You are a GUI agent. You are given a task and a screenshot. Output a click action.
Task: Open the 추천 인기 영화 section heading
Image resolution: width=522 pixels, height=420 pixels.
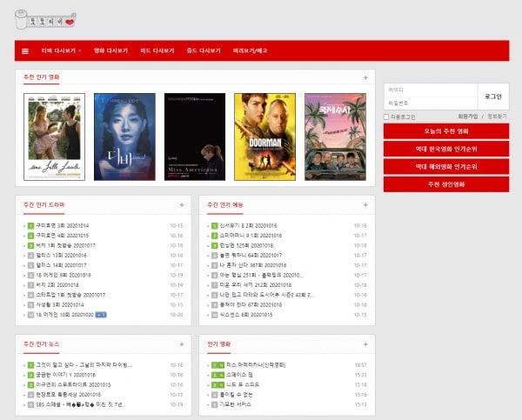(41, 77)
